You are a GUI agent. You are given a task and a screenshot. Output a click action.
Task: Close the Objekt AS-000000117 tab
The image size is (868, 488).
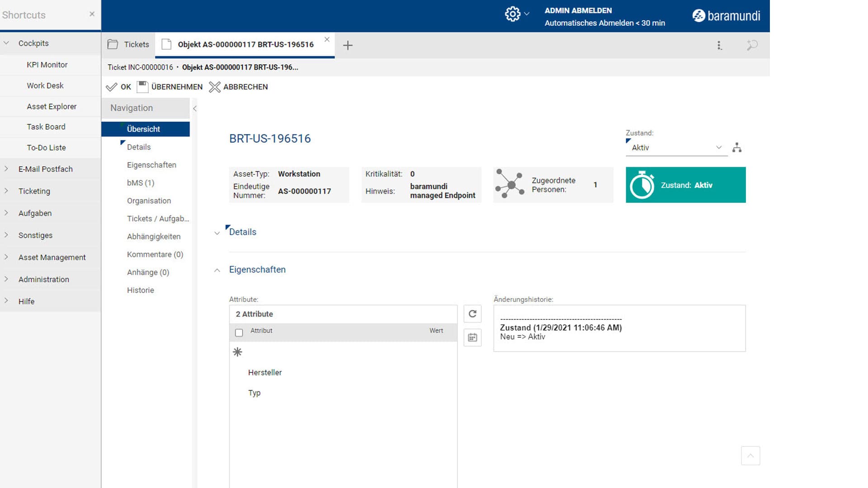(x=327, y=39)
